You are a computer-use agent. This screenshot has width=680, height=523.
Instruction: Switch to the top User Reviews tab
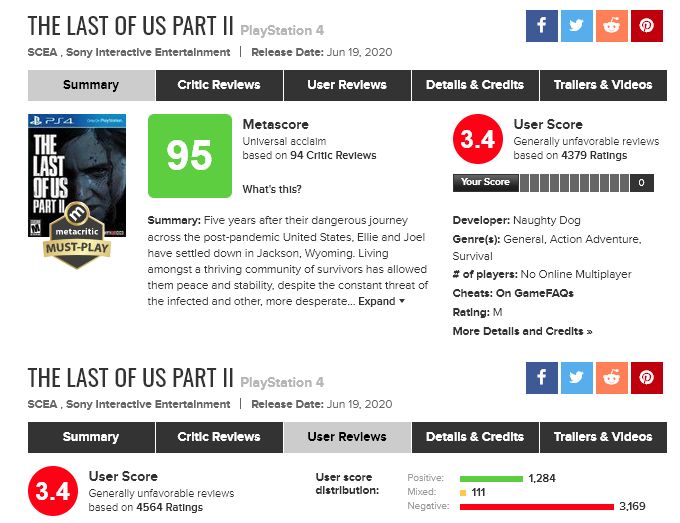tap(347, 85)
